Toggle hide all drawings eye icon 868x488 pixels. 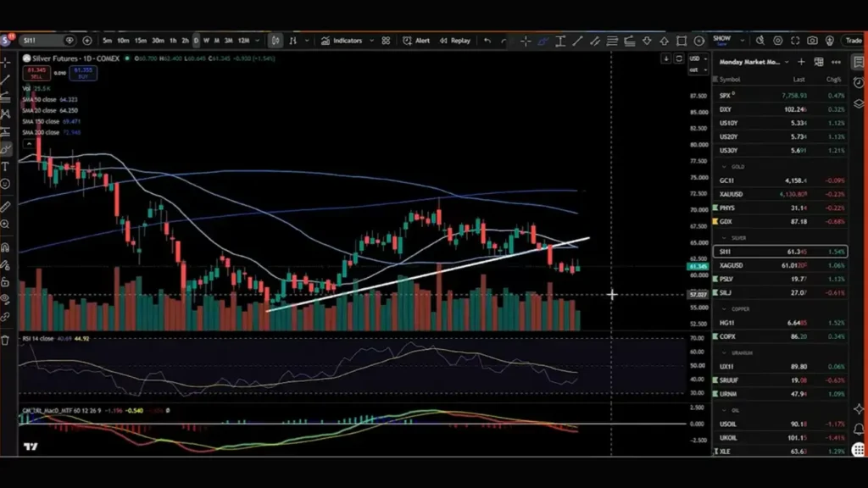tap(6, 299)
